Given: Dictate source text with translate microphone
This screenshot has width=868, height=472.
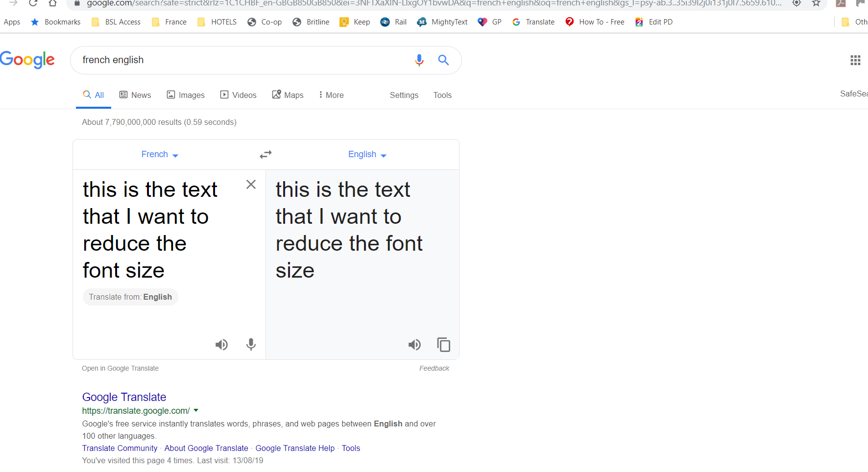Looking at the screenshot, I should coord(251,345).
